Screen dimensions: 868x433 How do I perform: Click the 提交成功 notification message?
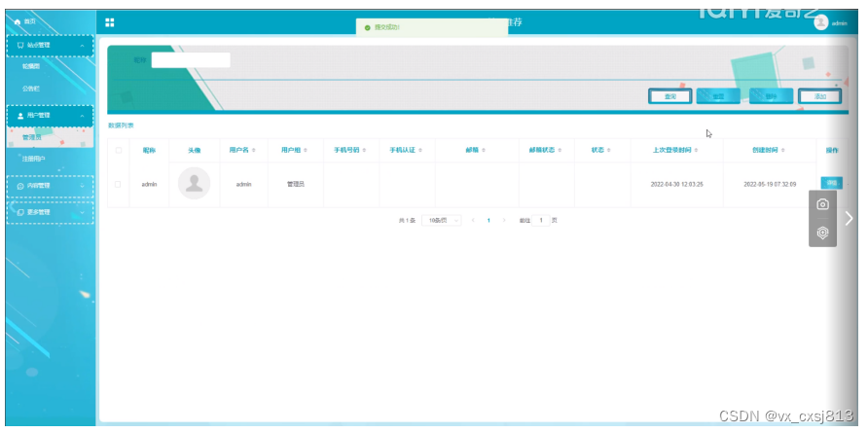tap(432, 27)
